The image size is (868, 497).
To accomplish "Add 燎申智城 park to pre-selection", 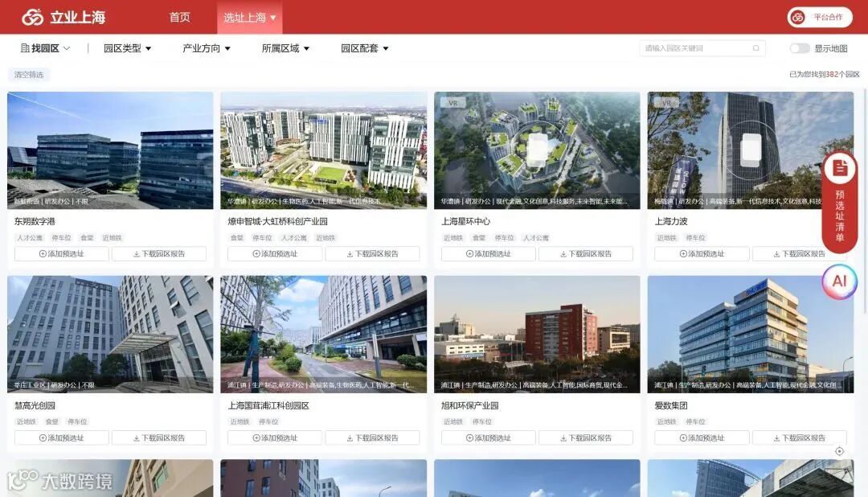I will tap(275, 254).
